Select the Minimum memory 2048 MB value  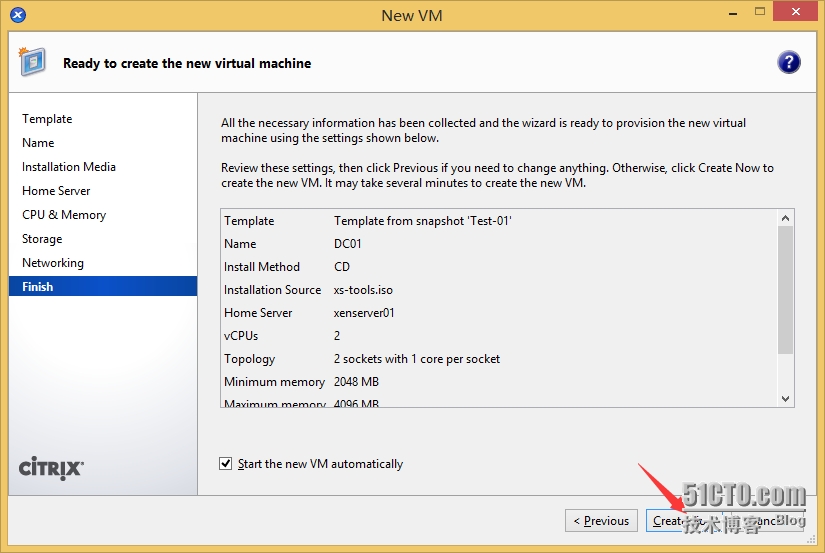pyautogui.click(x=356, y=382)
